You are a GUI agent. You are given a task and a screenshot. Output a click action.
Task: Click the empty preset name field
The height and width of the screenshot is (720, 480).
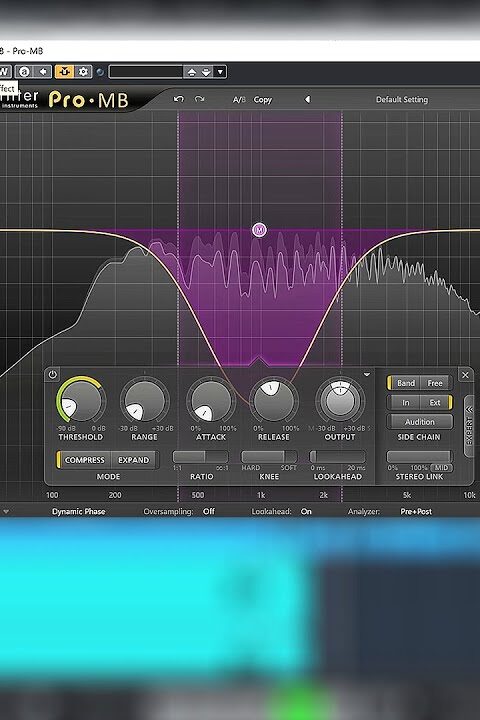point(146,72)
